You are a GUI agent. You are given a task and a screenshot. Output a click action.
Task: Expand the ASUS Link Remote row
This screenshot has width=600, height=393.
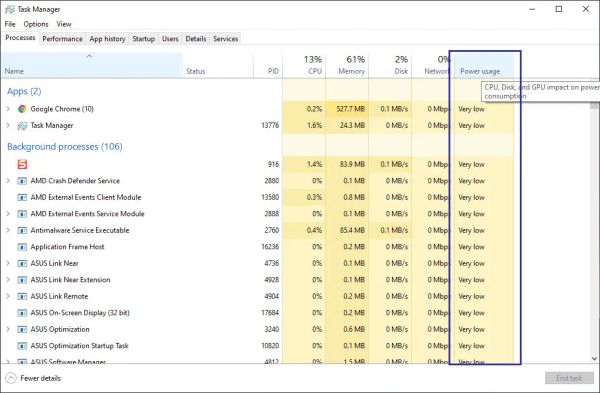coord(8,296)
